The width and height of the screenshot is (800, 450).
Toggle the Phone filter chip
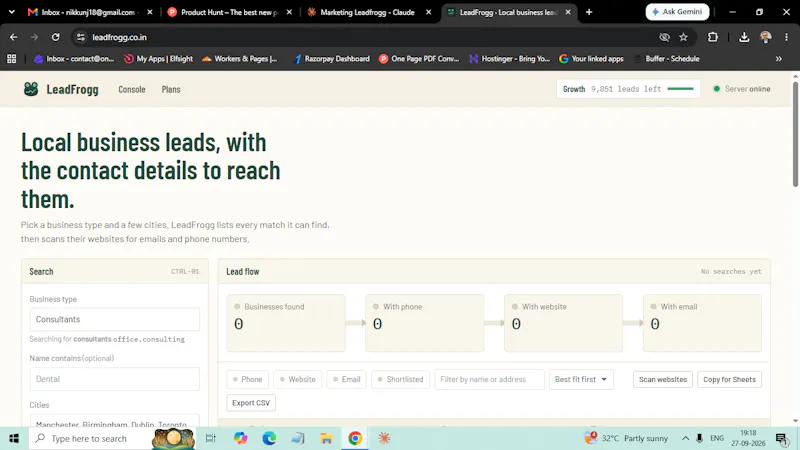click(247, 379)
